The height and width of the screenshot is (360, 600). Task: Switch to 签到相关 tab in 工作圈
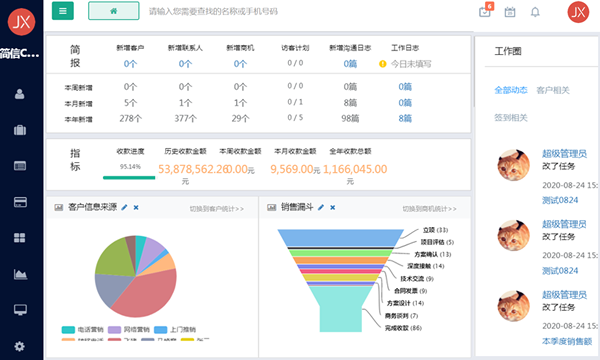511,118
